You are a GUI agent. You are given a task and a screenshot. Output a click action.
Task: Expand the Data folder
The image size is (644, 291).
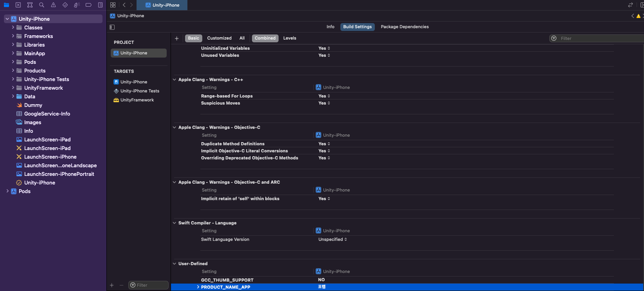tap(13, 96)
